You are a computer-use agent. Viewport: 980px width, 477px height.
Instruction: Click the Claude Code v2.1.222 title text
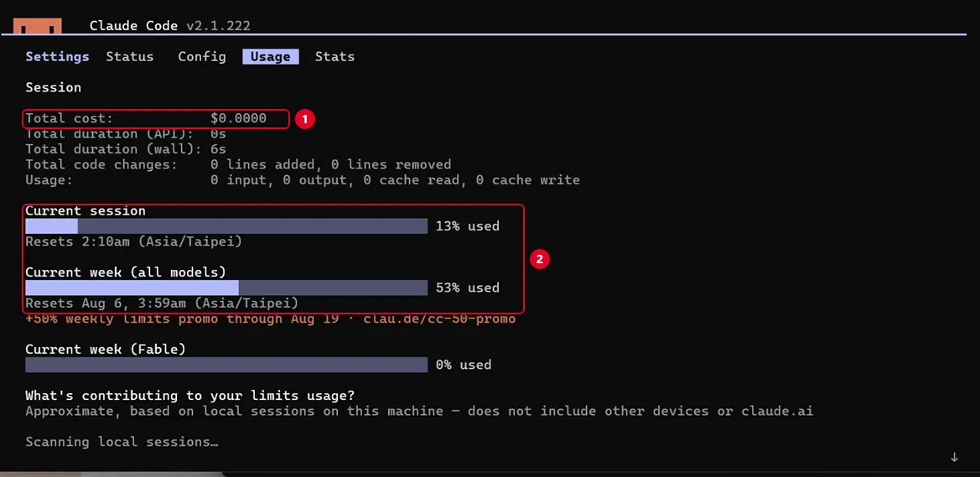pos(170,26)
